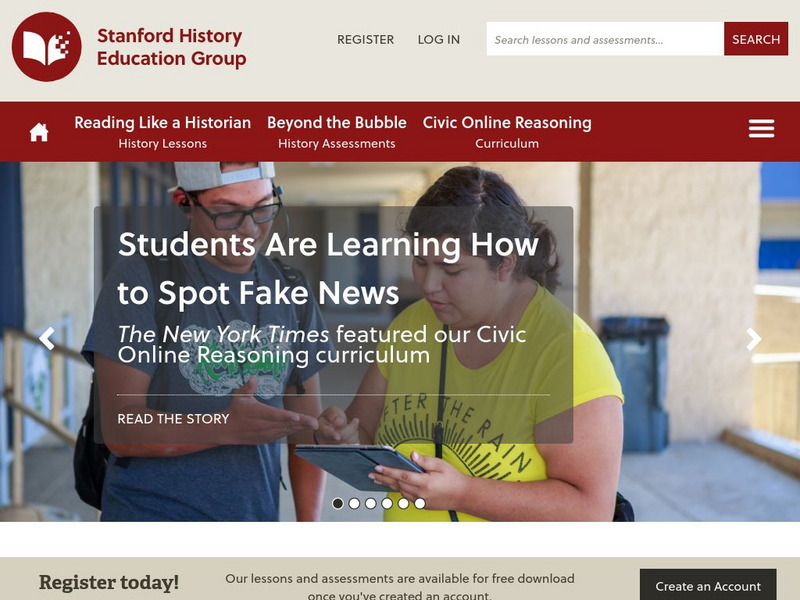Select the first carousel slide dot
The height and width of the screenshot is (600, 800).
tap(338, 504)
